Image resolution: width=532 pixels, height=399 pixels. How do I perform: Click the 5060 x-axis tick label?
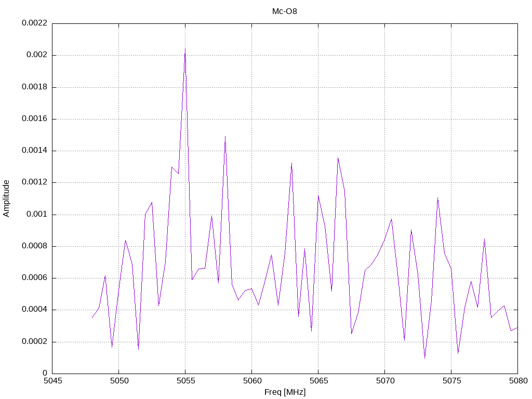click(x=252, y=381)
